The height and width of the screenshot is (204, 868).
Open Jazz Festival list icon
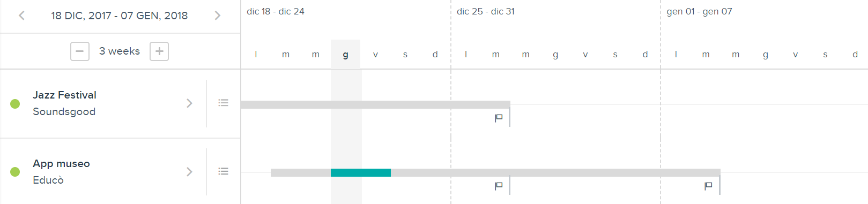point(224,103)
